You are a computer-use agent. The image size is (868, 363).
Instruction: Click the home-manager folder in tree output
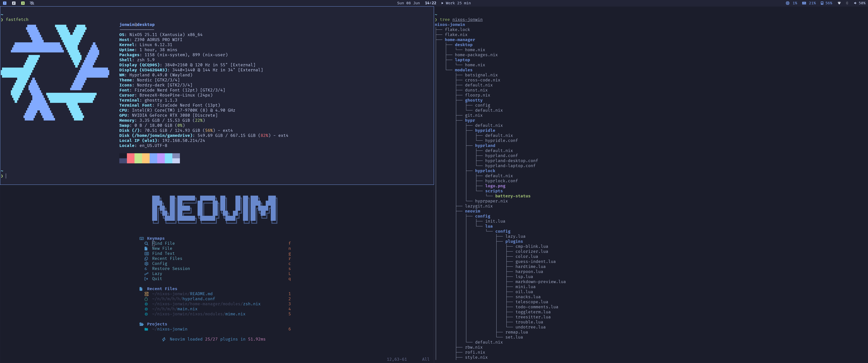[x=459, y=40]
